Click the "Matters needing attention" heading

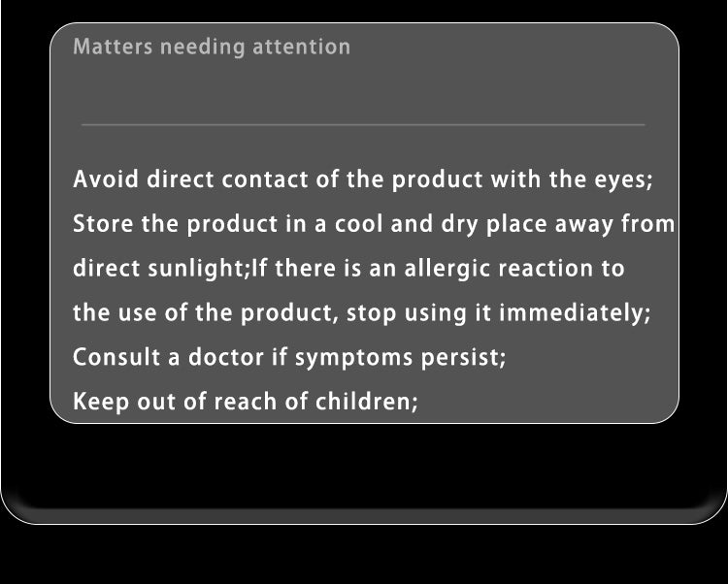[x=212, y=48]
